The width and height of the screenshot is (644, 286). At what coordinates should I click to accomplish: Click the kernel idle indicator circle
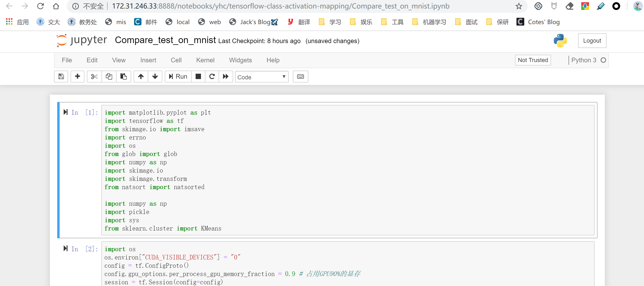[603, 60]
